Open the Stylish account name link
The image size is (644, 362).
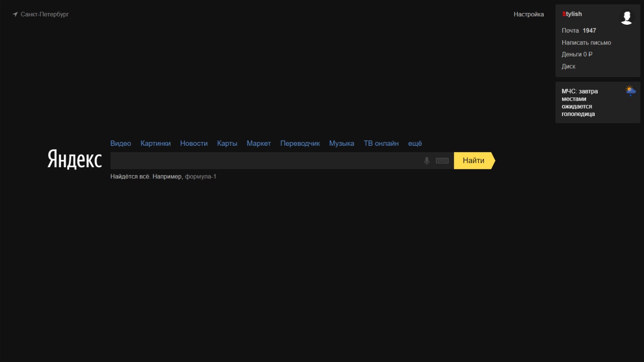coord(572,14)
